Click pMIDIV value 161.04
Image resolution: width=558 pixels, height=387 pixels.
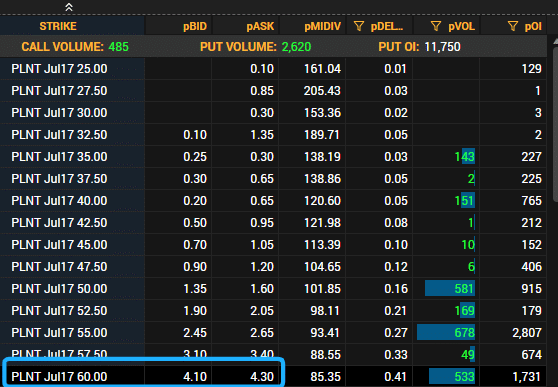[322, 69]
